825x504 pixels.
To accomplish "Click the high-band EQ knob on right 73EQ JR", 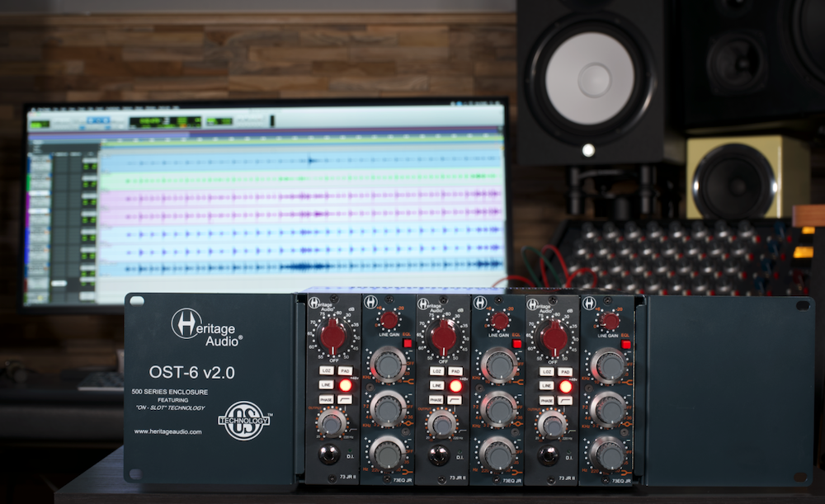I will pos(610,365).
